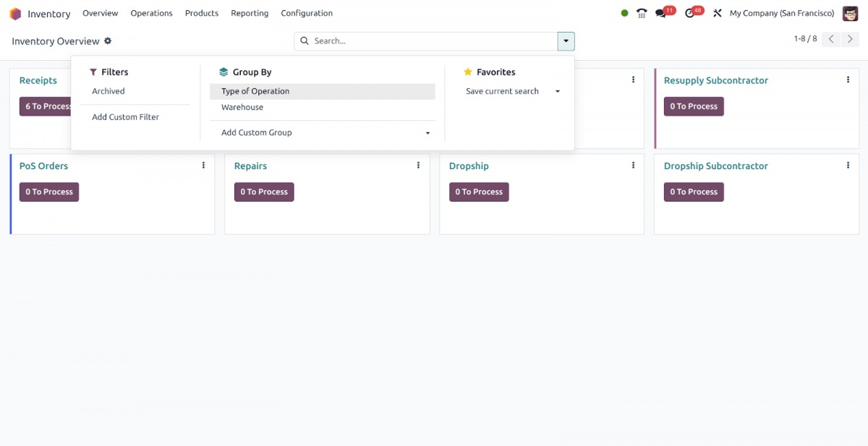The image size is (868, 446).
Task: Disable grouping by Type of Operation
Action: (255, 91)
